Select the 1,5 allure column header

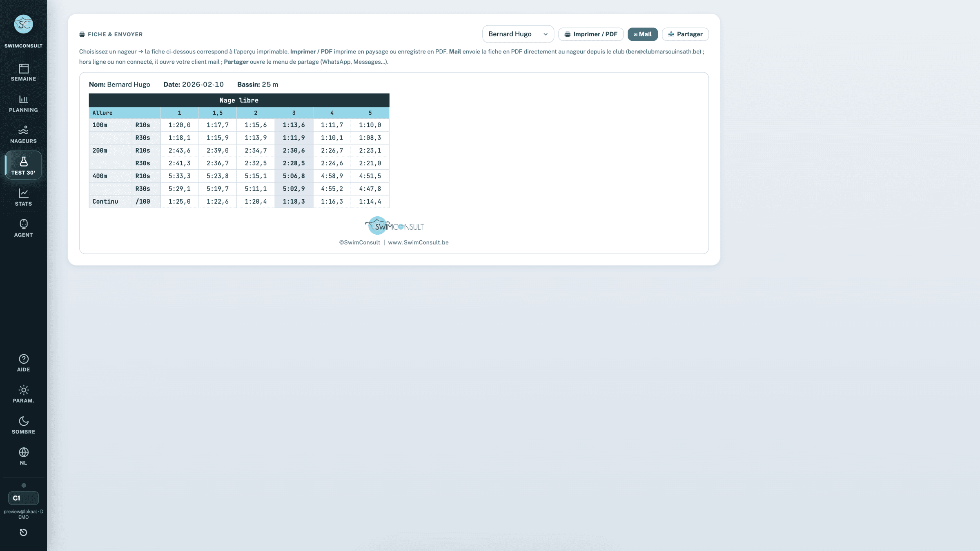pos(217,113)
